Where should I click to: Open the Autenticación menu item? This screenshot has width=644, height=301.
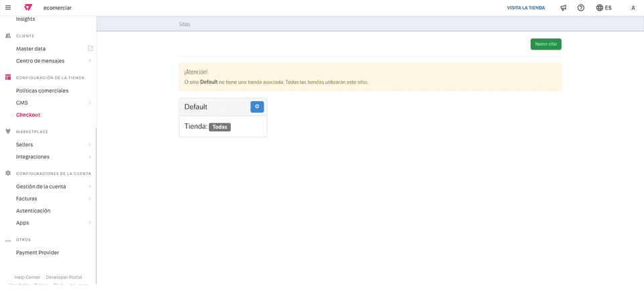click(34, 210)
